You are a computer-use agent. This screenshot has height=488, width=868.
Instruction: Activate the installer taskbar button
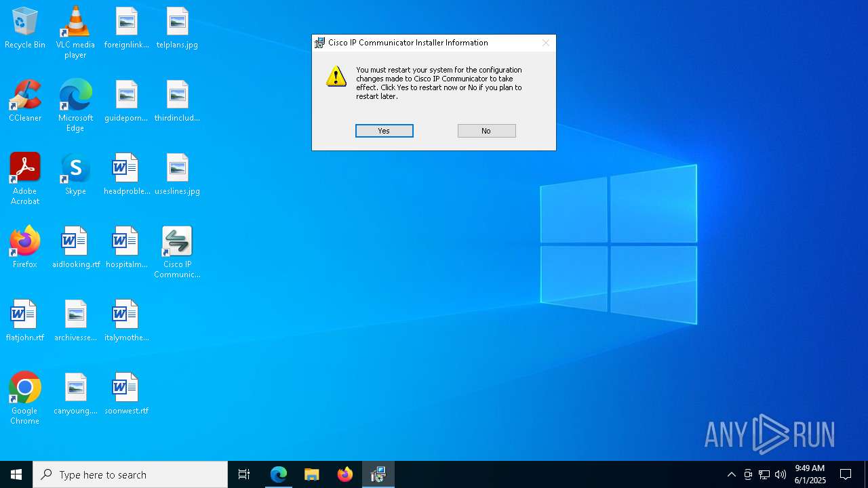pyautogui.click(x=378, y=474)
